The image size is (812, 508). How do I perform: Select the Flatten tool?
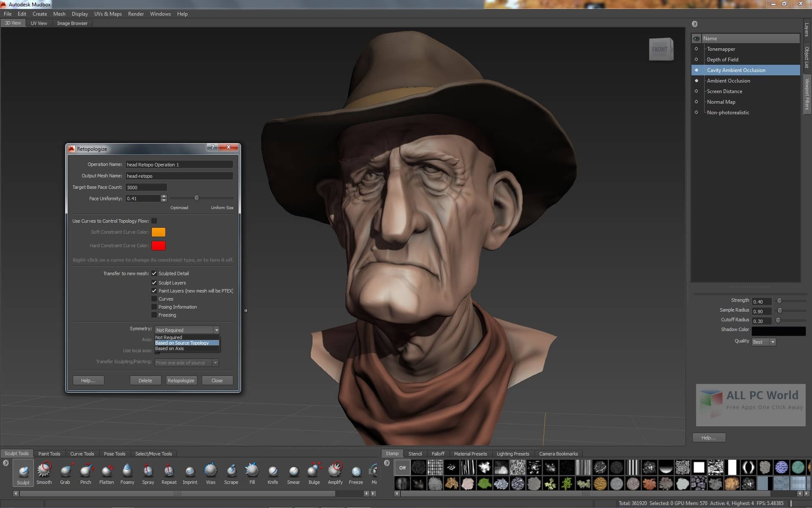pyautogui.click(x=107, y=473)
